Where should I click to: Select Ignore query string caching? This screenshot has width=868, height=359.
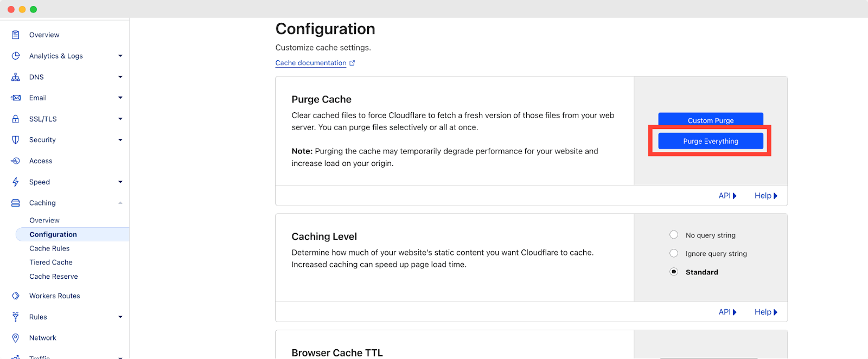tap(673, 253)
